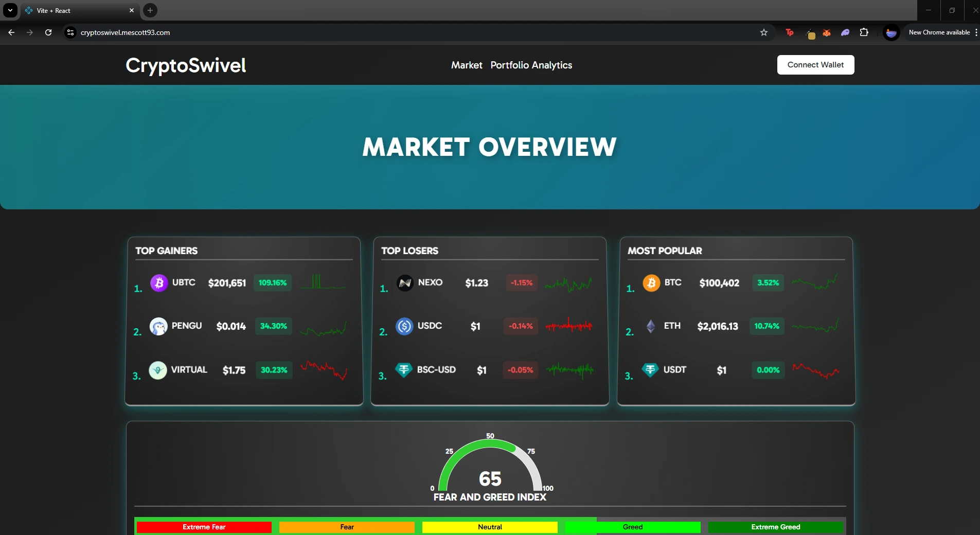The image size is (980, 535).
Task: Click the $201,651 UBTC price
Action: 227,283
